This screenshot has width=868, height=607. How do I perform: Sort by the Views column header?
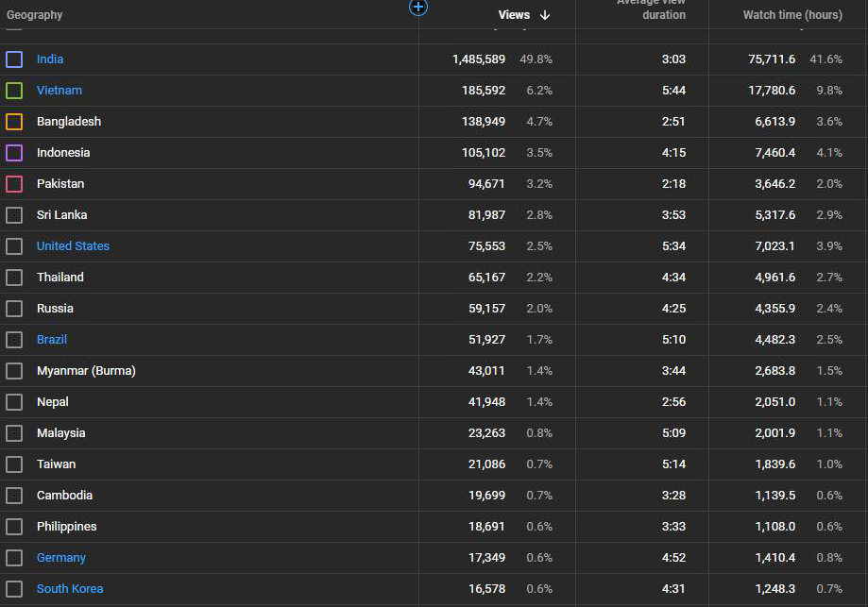[x=514, y=15]
